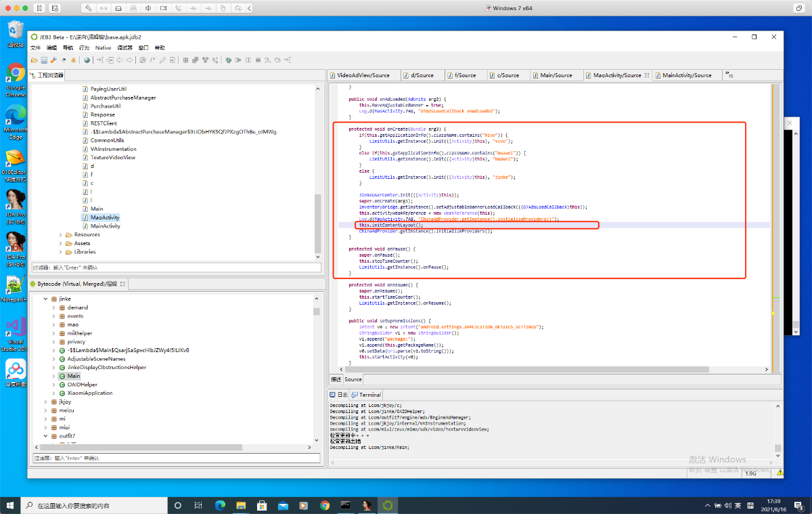
Task: Click the source code horizontal scrollbar
Action: click(528, 370)
